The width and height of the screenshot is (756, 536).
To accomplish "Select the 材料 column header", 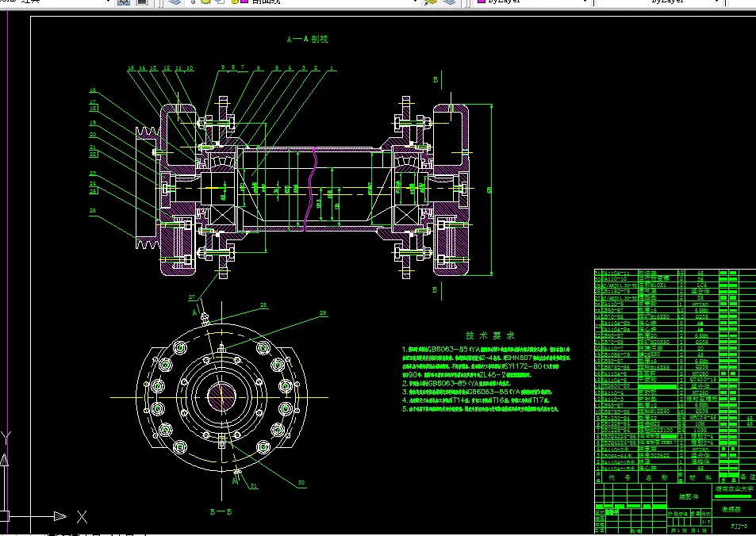I will click(701, 477).
